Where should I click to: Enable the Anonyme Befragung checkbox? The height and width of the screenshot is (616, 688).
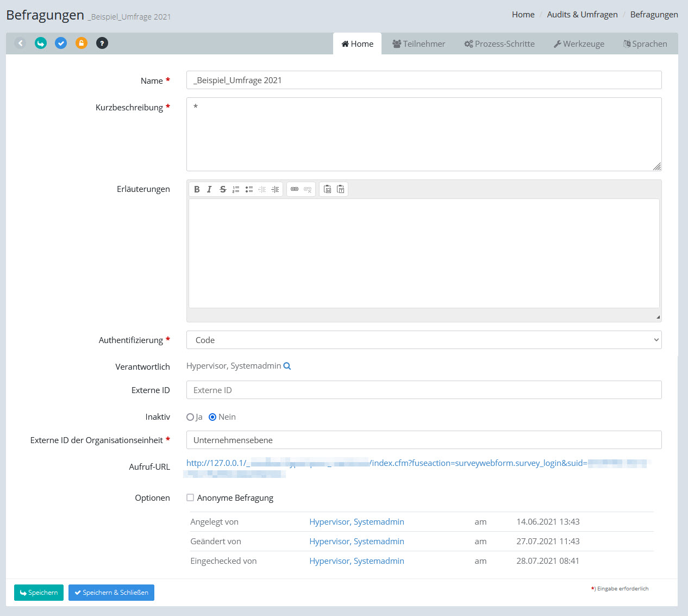point(190,497)
